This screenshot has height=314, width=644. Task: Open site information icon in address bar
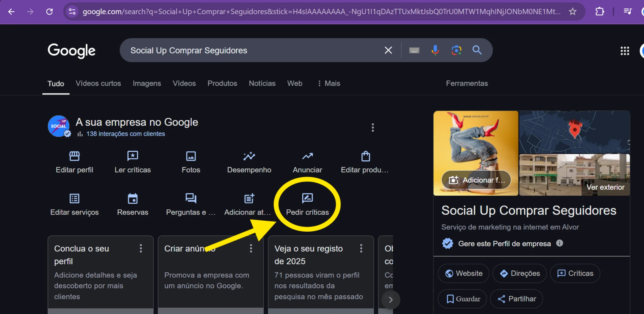[72, 12]
